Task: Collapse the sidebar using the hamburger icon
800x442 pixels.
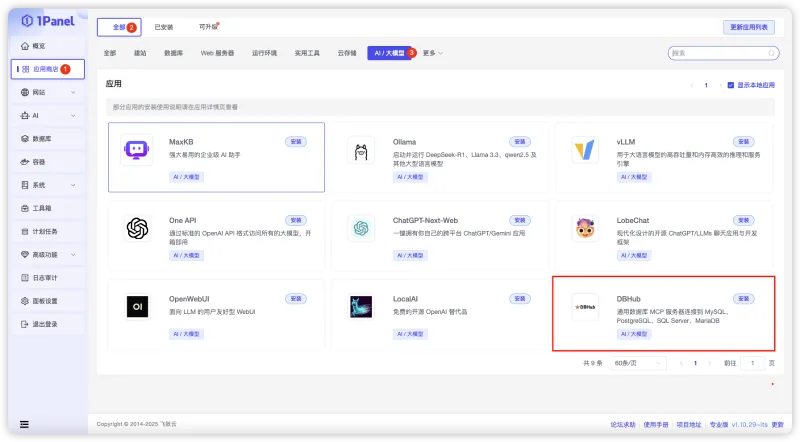Action: [24, 424]
